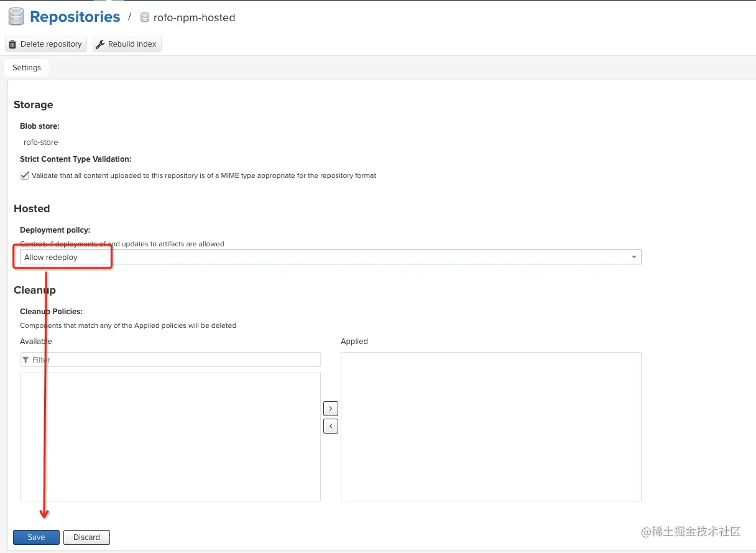Click the Blob store label
The width and height of the screenshot is (756, 553).
coord(40,126)
